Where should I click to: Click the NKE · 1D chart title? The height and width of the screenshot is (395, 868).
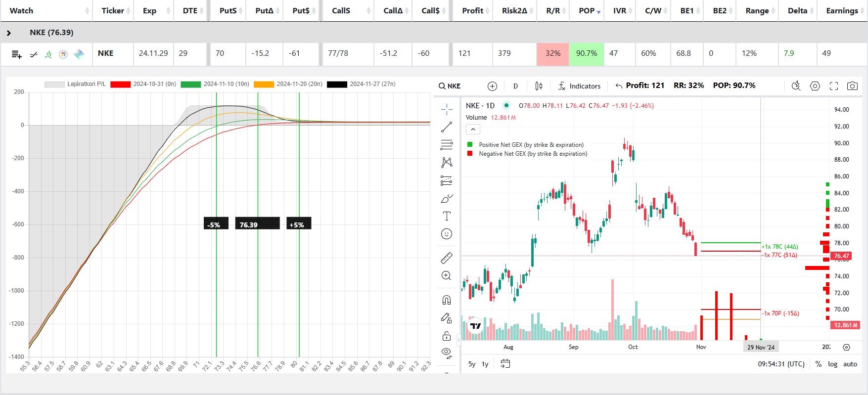pyautogui.click(x=480, y=106)
